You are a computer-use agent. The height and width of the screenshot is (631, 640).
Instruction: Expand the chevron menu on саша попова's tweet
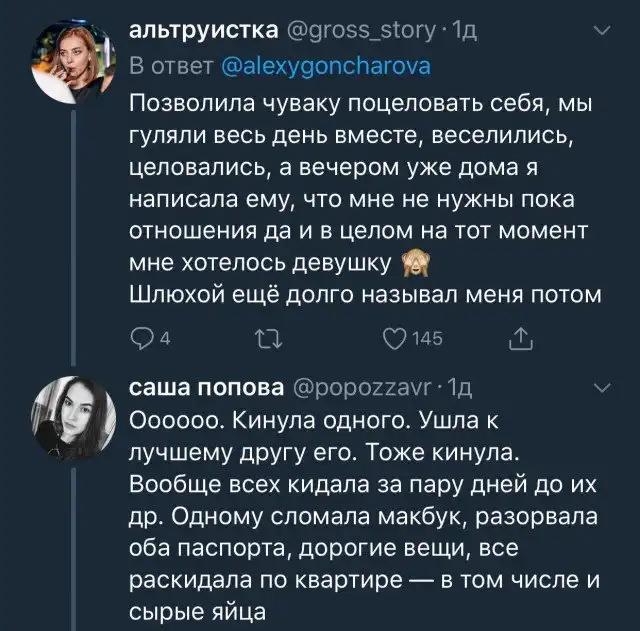[x=600, y=387]
